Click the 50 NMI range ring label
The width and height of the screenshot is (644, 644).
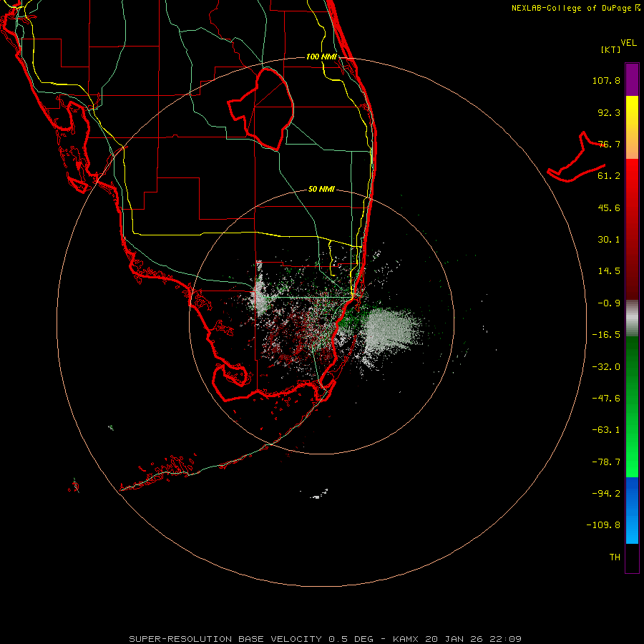321,190
